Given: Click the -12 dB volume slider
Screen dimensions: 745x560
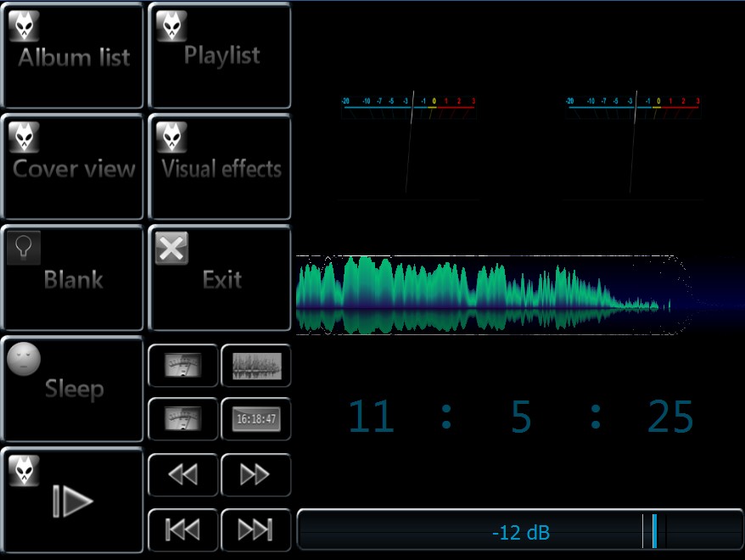Looking at the screenshot, I should [520, 531].
